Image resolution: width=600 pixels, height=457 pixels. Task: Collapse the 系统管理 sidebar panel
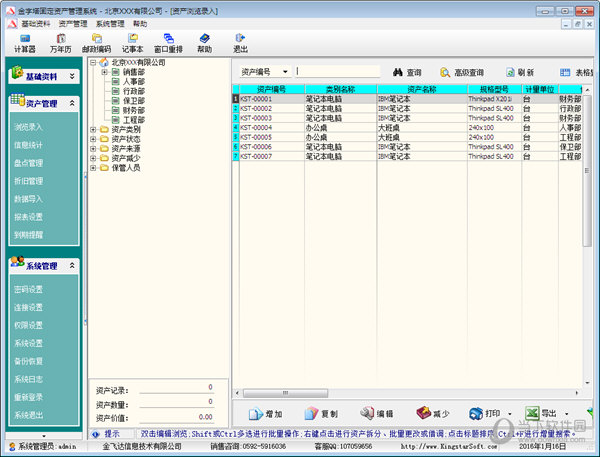pos(72,265)
